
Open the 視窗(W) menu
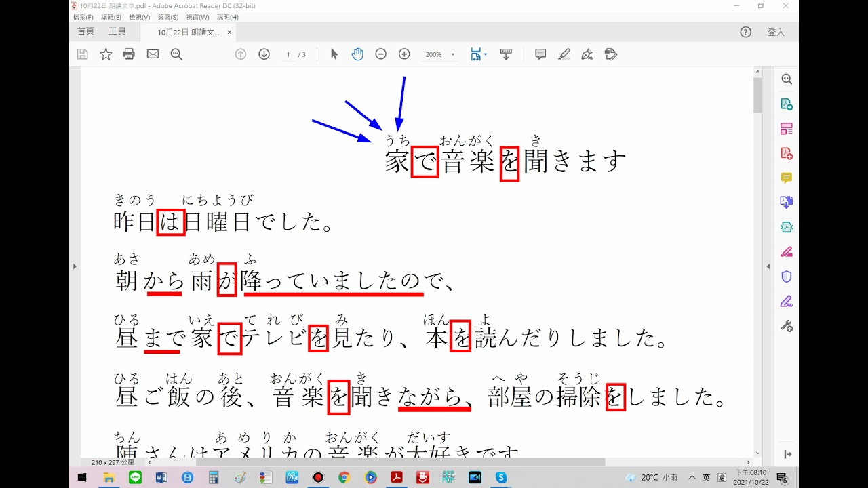[x=197, y=17]
